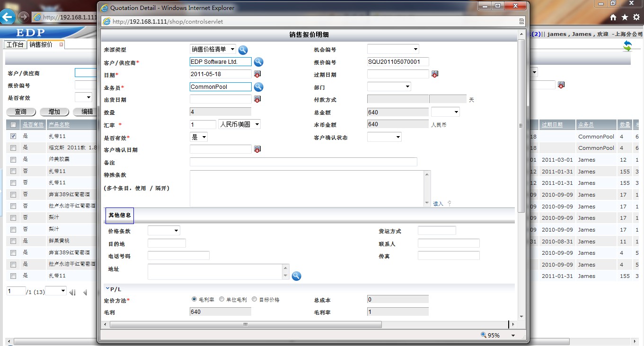Open the calendar picker for 过期日期
The image size is (644, 346).
point(434,74)
